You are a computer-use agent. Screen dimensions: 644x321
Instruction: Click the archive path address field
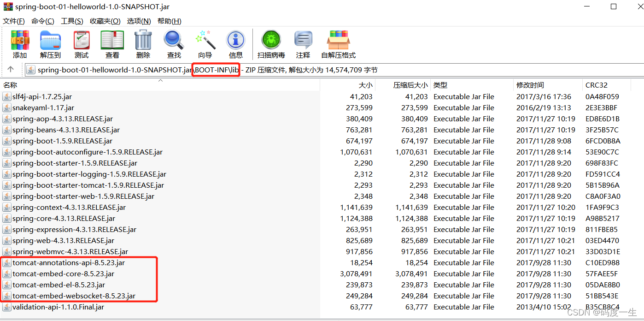point(334,70)
